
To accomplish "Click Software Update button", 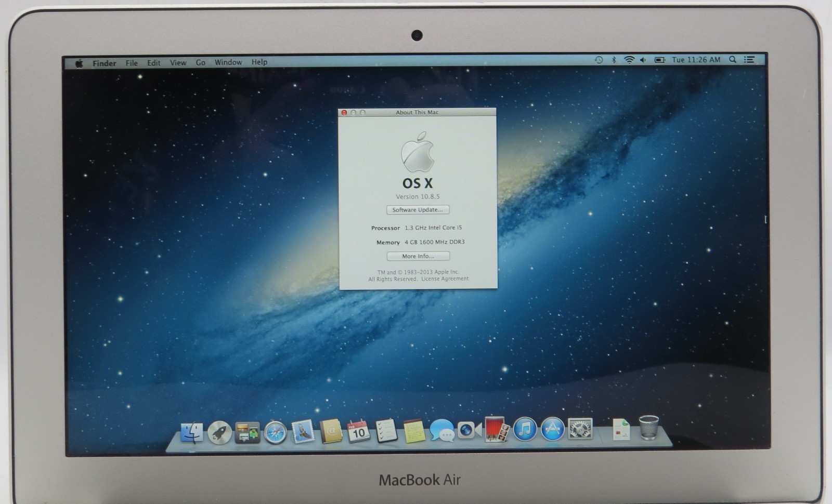I will [x=418, y=210].
